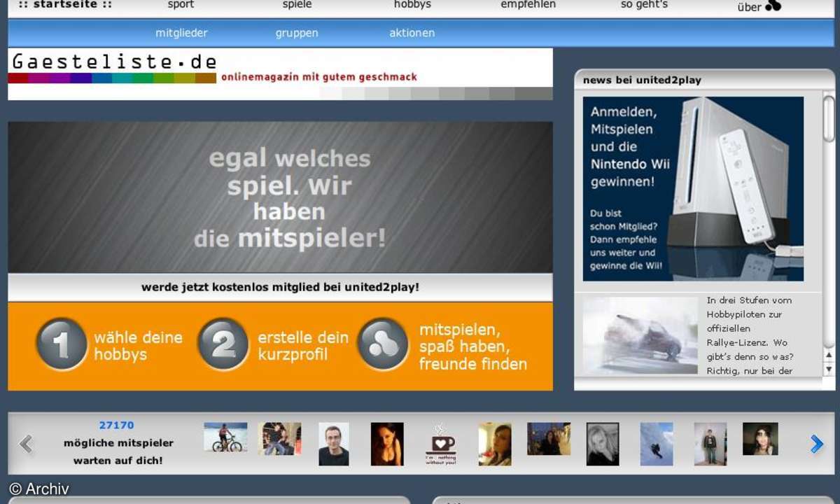Open the coffee cup heart avatar

(x=440, y=444)
